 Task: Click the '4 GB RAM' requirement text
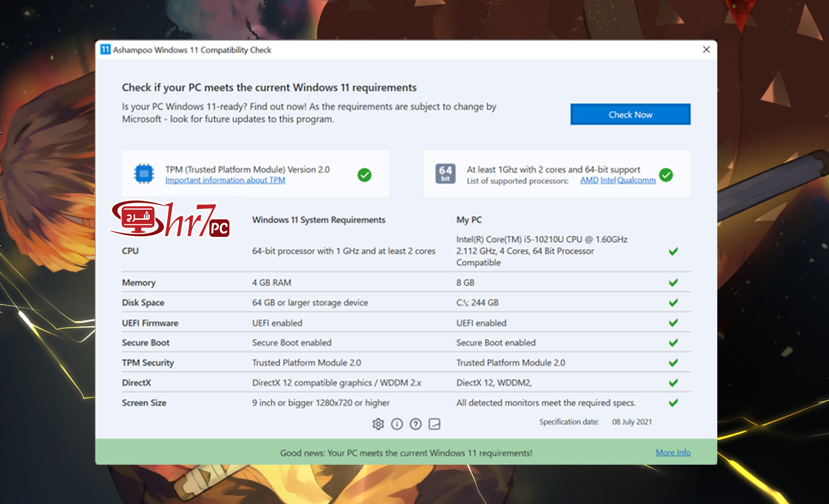click(x=272, y=282)
